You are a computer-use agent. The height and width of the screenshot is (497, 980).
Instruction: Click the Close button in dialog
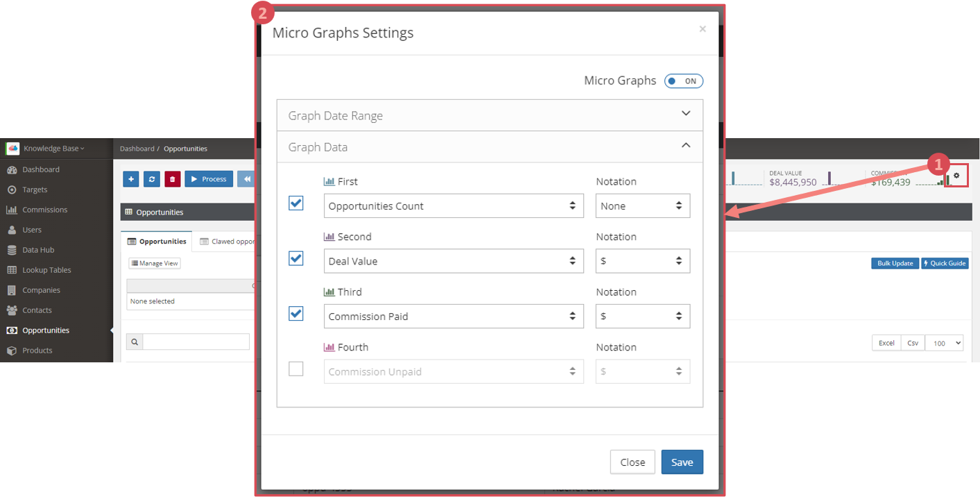[x=633, y=462]
